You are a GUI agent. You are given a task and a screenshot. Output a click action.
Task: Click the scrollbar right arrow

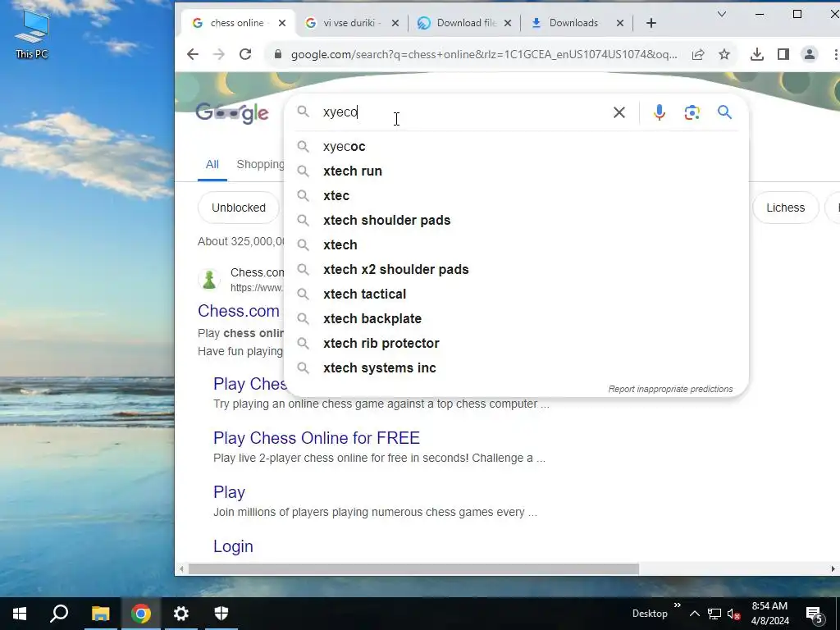coord(833,569)
